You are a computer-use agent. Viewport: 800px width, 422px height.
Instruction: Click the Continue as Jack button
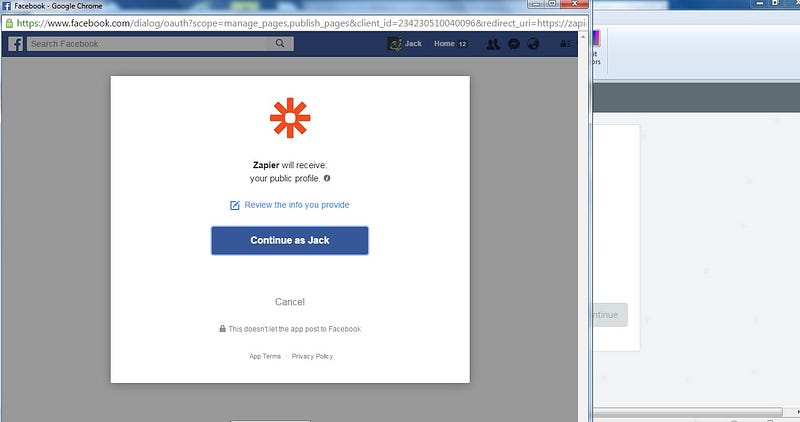click(x=290, y=240)
